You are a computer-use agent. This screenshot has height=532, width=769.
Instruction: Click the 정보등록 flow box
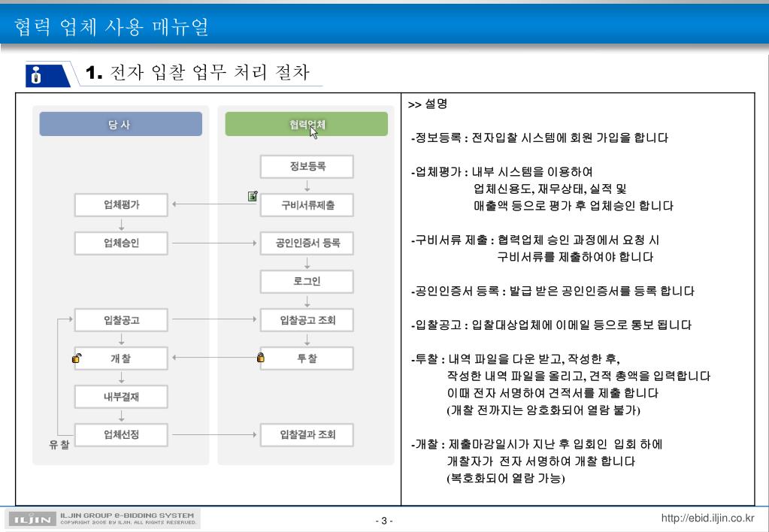307,166
